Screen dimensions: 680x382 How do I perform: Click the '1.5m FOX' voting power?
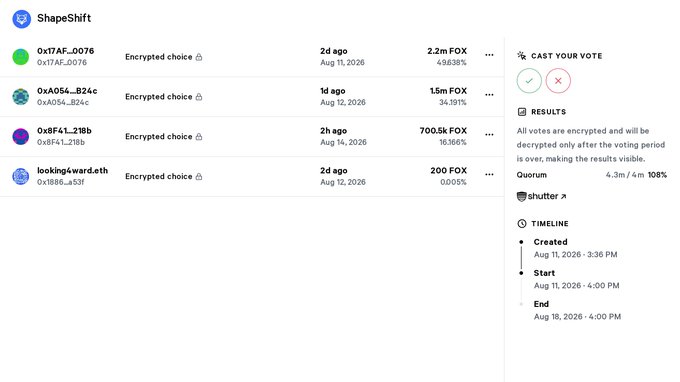coord(448,91)
